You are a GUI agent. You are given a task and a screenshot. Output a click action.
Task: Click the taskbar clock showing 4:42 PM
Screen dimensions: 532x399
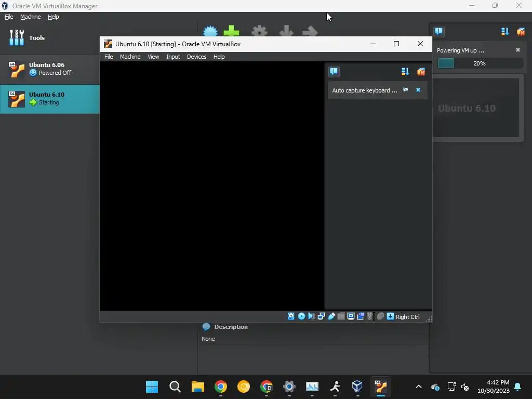tap(494, 387)
